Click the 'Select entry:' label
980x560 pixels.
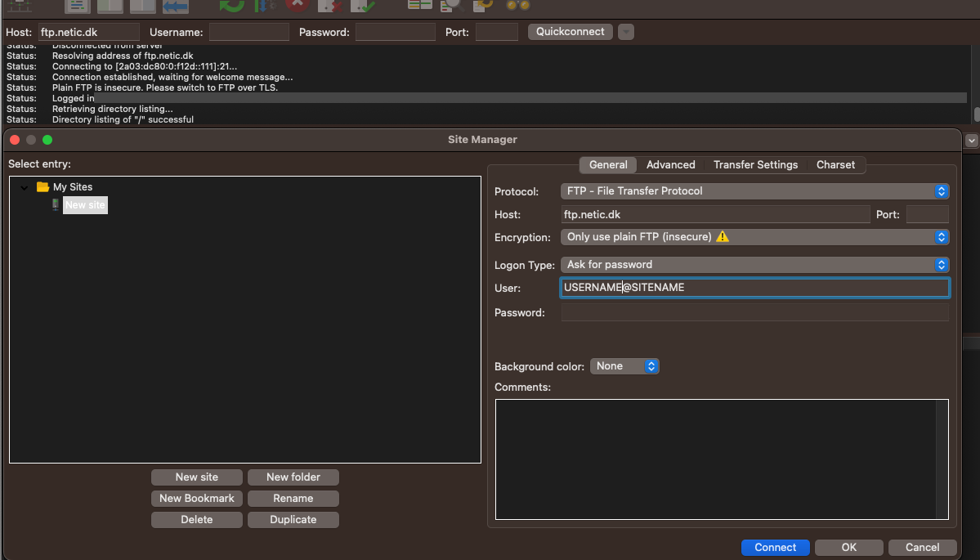(x=39, y=164)
